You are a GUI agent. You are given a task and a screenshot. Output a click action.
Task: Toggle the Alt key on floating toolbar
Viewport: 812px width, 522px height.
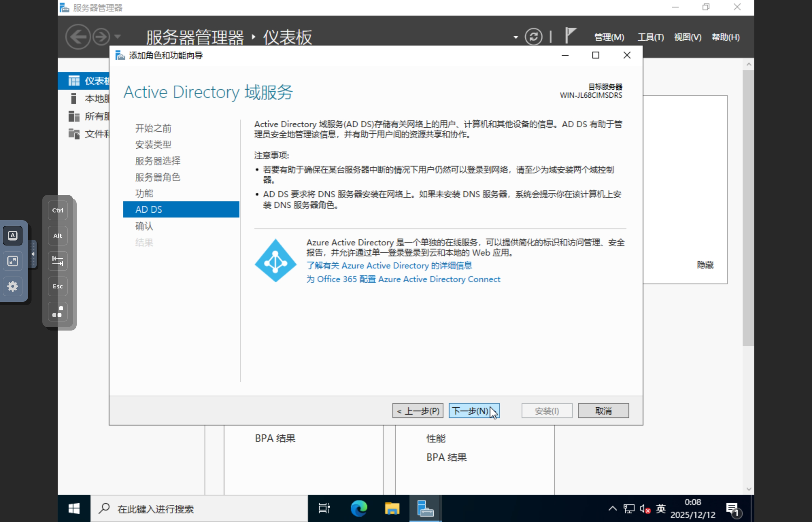pyautogui.click(x=58, y=236)
